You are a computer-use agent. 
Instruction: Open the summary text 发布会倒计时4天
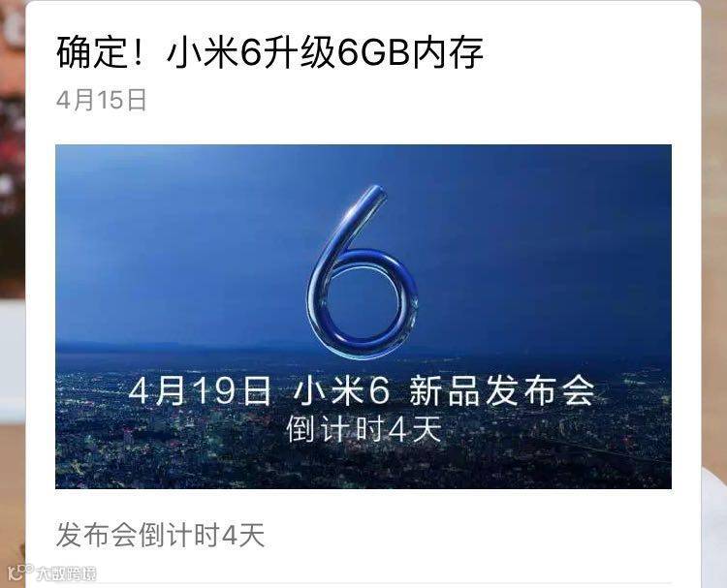160,535
